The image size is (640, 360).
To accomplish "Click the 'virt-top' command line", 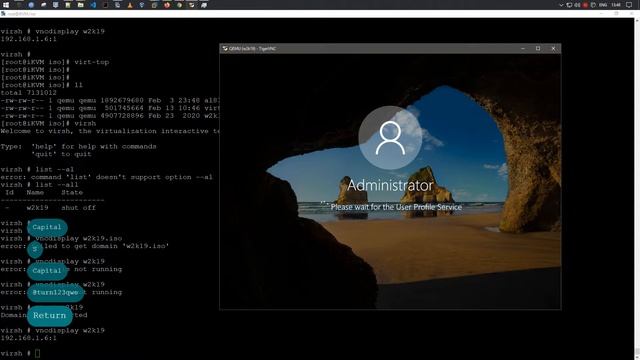I will pos(55,62).
